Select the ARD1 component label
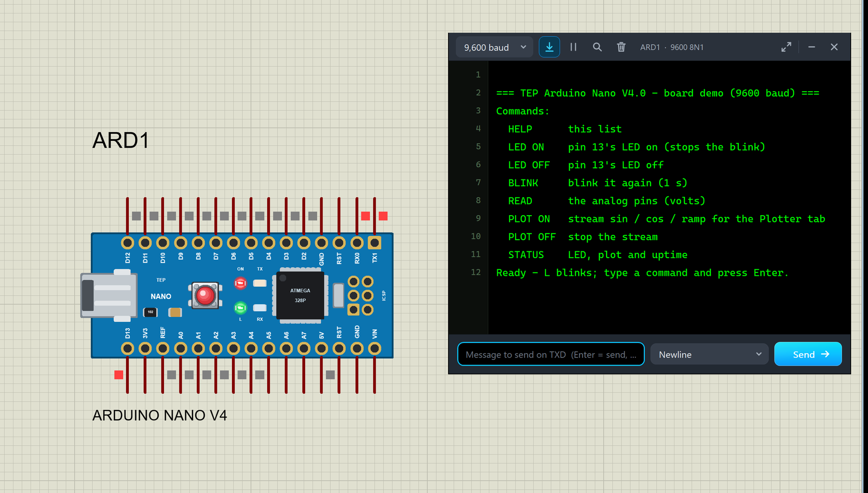Screen dimensions: 868x493 121,140
